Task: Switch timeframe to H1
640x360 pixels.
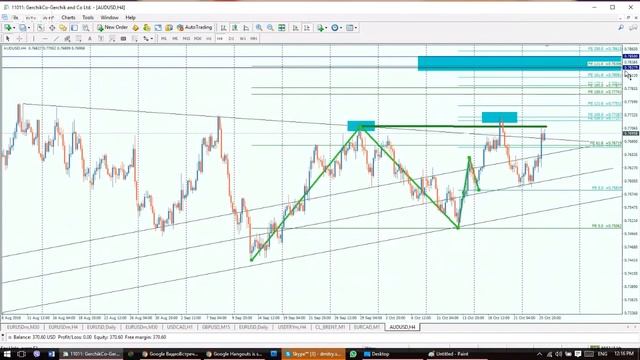Action: pos(209,38)
